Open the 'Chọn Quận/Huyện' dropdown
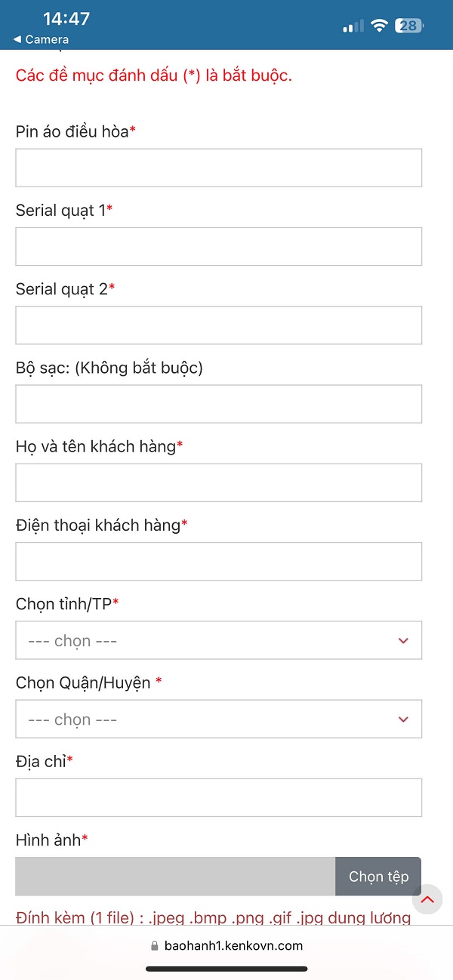This screenshot has height=980, width=453. pyautogui.click(x=218, y=719)
